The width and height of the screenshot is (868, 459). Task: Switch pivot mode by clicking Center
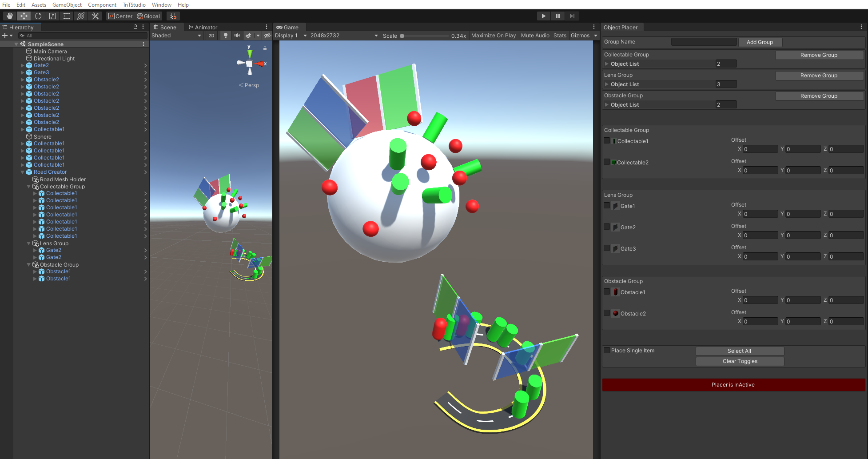click(119, 16)
